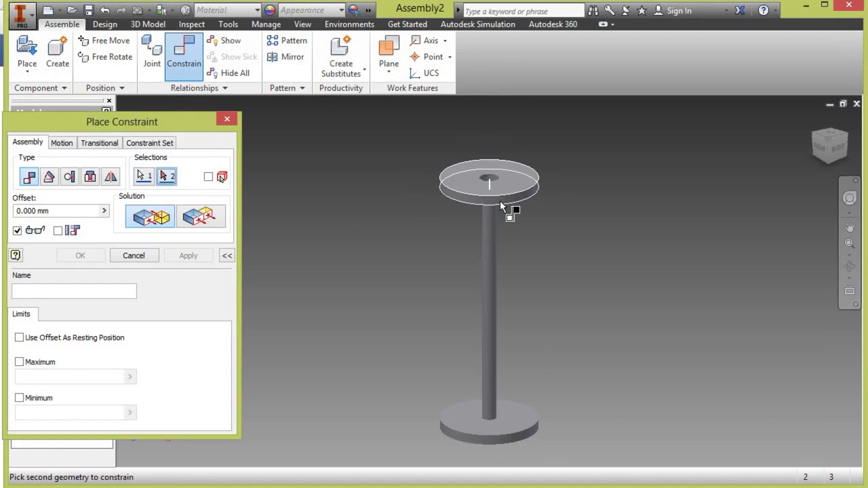Click the appearance color wheel icon
This screenshot has width=868, height=488.
coord(270,10)
